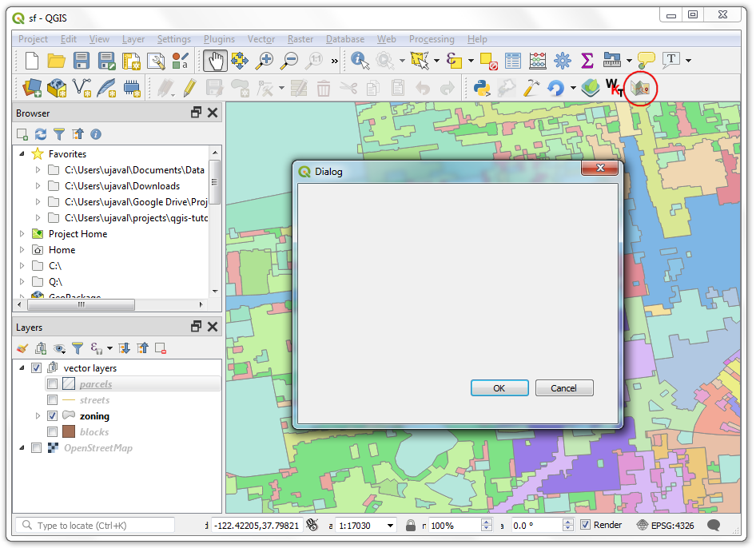
Task: Click the brown blocks layer color swatch
Action: click(x=69, y=432)
